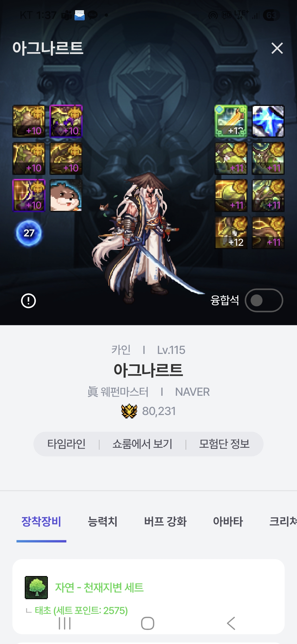Screen dimensions: 297x644
Task: Tap the 자연 - 천재지변 세트 name
Action: pos(99,587)
